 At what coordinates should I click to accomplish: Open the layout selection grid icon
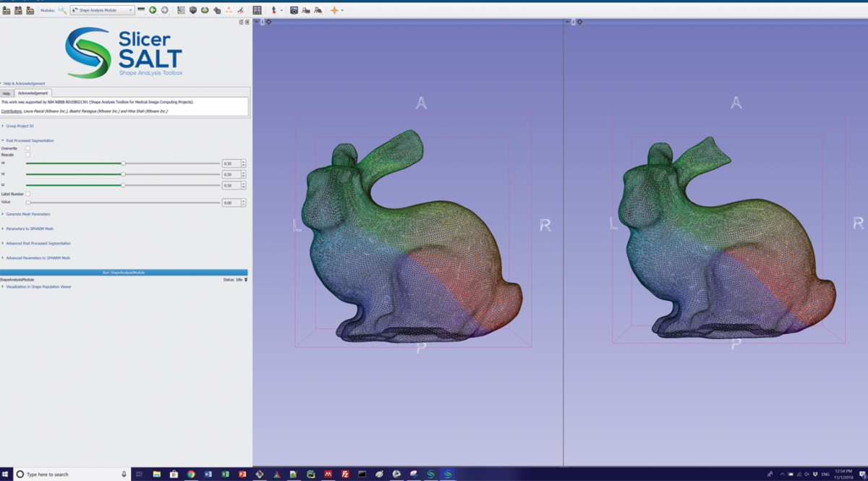point(258,9)
